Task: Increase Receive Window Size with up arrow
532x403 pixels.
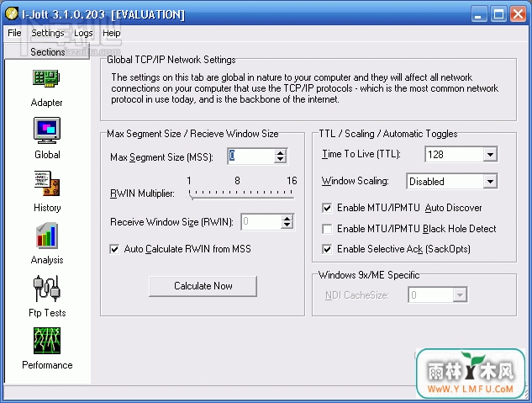Action: [x=287, y=219]
